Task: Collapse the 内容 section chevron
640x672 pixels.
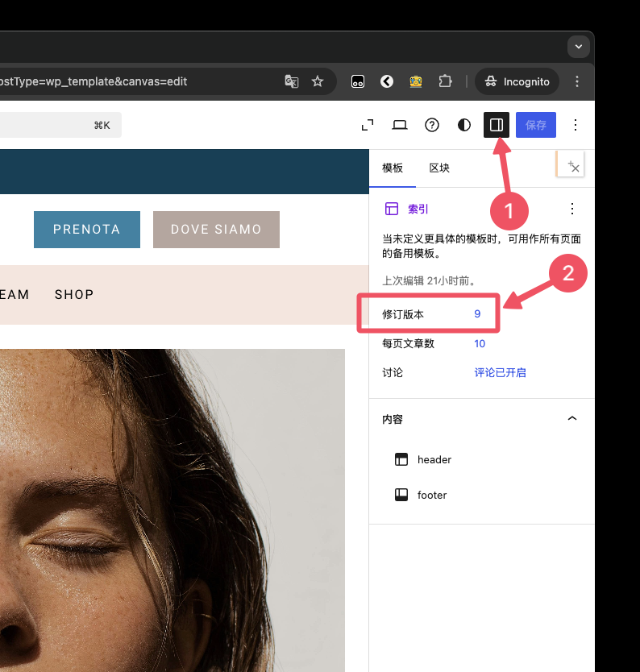Action: pyautogui.click(x=572, y=419)
